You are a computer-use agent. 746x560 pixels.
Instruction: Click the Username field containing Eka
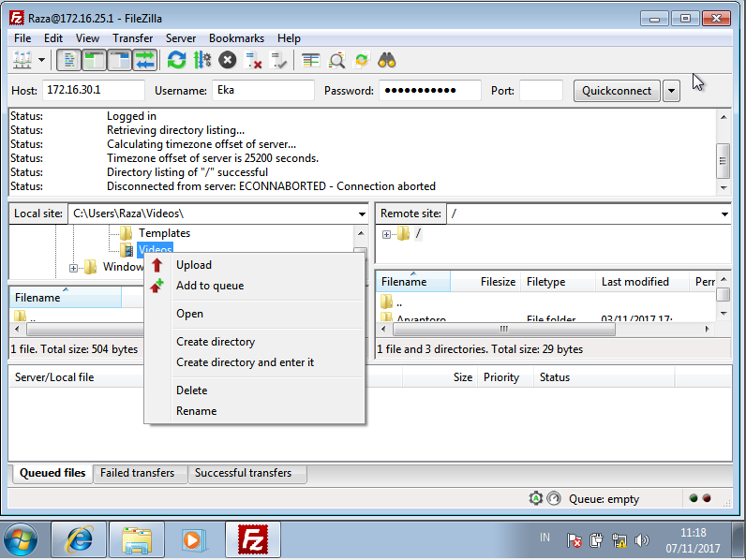click(263, 90)
